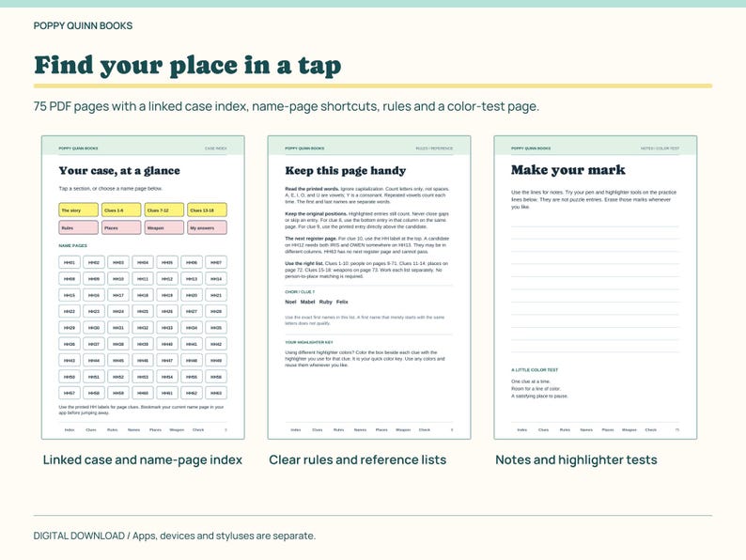Jump to name page HH07
The width and height of the screenshot is (746, 560).
[x=216, y=262]
